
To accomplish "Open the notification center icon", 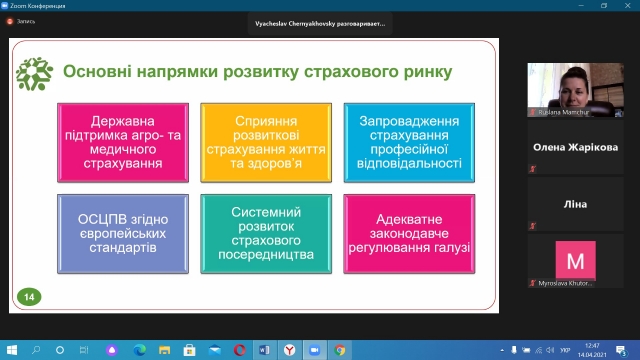I will click(621, 351).
